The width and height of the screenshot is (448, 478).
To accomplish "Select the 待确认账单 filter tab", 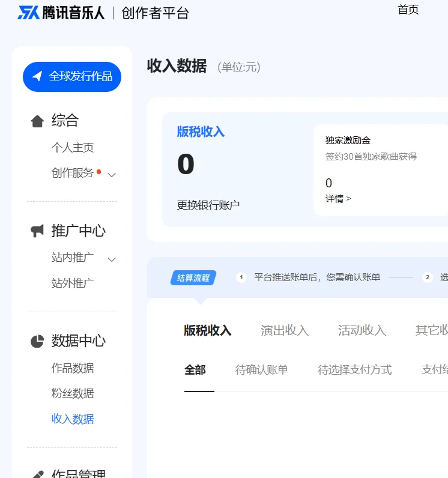I will pos(261,370).
